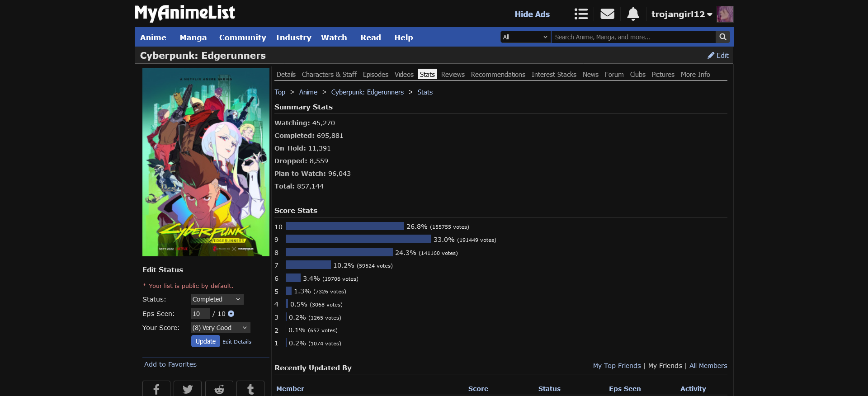Switch to the Clubs tab
The image size is (868, 396).
click(638, 75)
